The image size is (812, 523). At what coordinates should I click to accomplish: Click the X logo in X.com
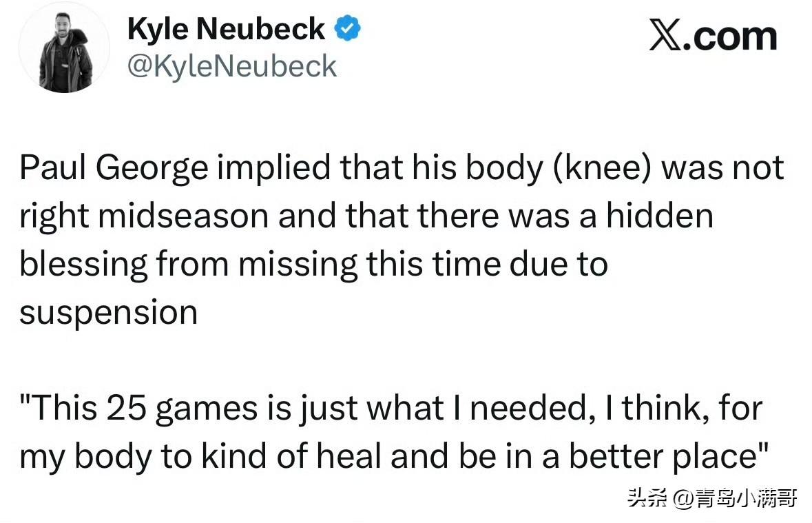pyautogui.click(x=665, y=37)
